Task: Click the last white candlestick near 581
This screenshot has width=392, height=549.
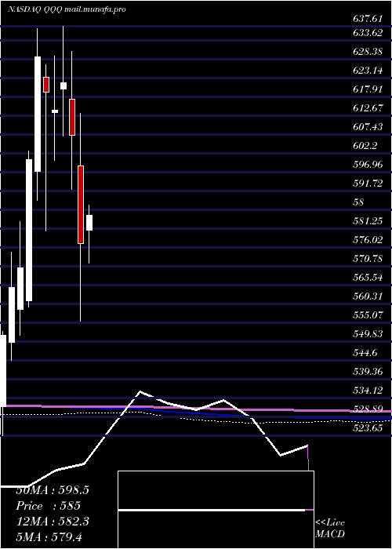Action: point(89,223)
